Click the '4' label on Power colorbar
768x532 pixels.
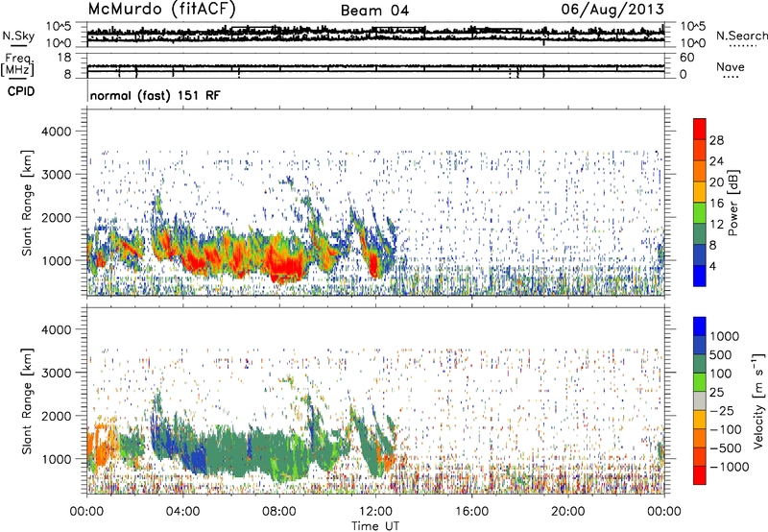point(712,266)
